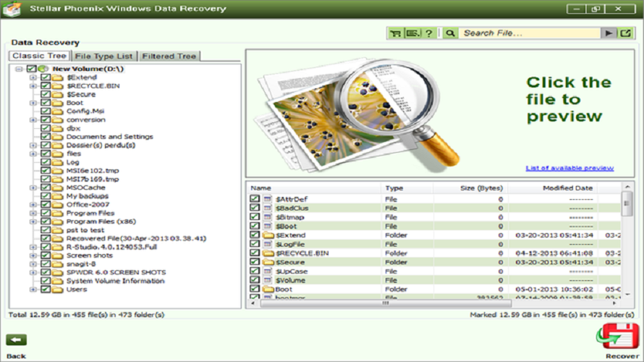The image size is (644, 362).
Task: Expand the conversion folder node
Action: [33, 120]
